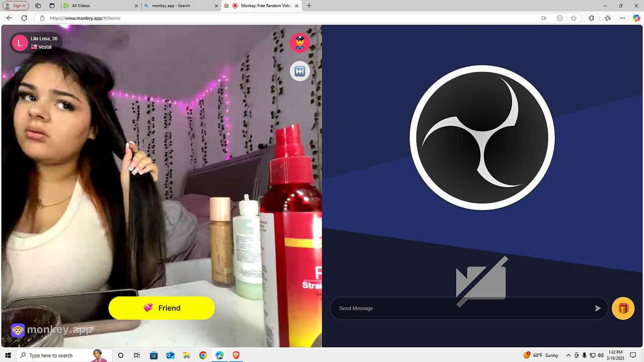Open the gift box button
644x362 pixels.
coord(623,308)
